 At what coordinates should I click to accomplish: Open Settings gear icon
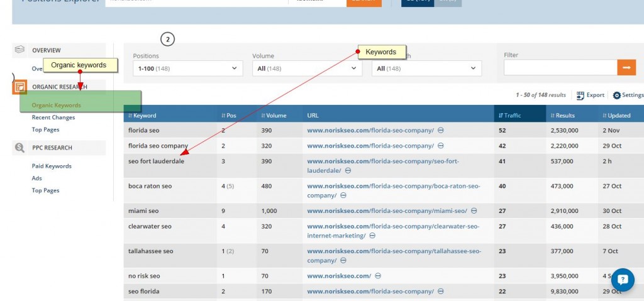tap(617, 96)
